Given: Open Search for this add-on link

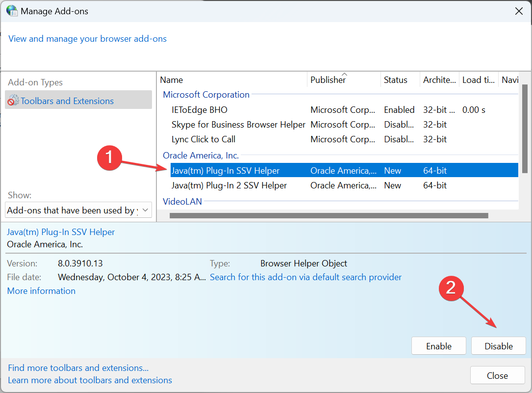Looking at the screenshot, I should [305, 277].
